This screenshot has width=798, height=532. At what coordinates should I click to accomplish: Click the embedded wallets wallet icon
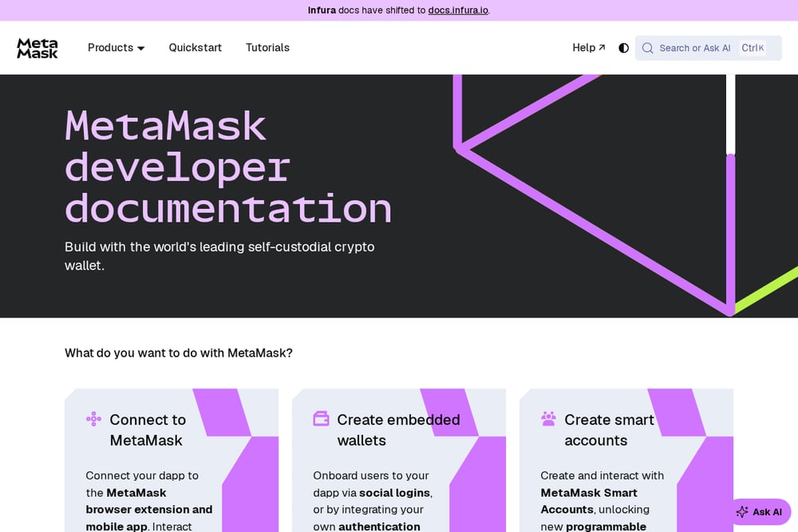(321, 419)
